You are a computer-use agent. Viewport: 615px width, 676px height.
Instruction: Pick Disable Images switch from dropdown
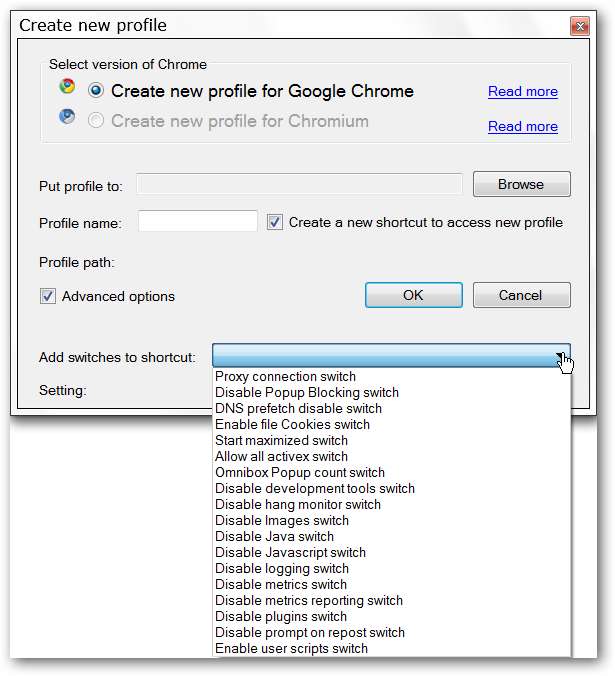coord(282,521)
